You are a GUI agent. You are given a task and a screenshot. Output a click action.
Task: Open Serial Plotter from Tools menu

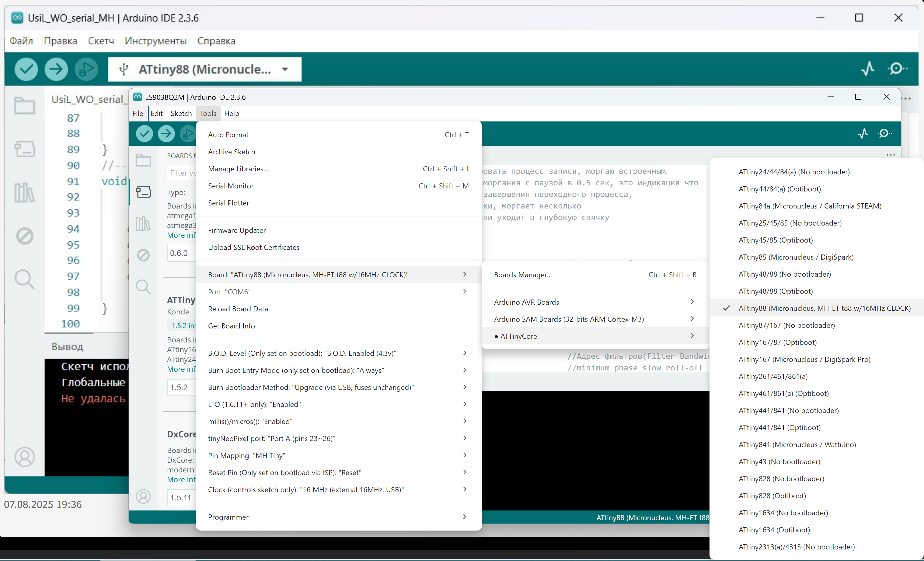[339, 203]
